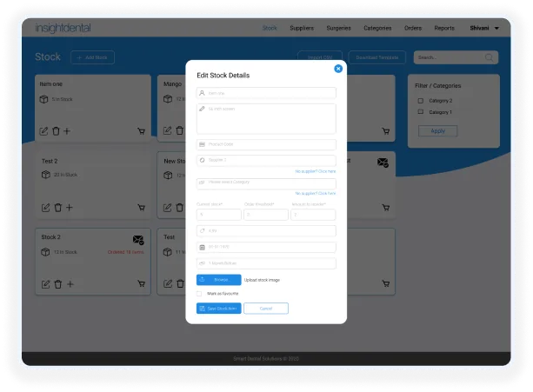Delete the 'Stock 2' item
This screenshot has width=533, height=392.
tap(58, 284)
